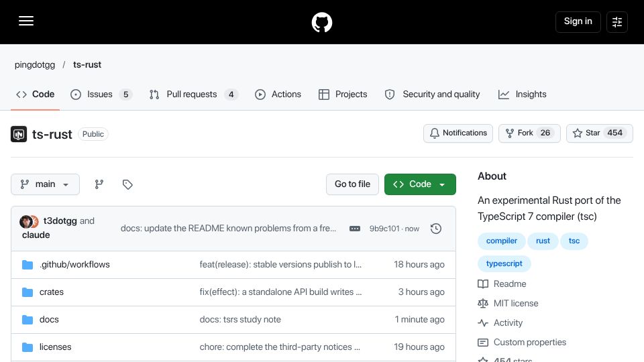This screenshot has height=362, width=644.
Task: Click the Go to file button
Action: pyautogui.click(x=352, y=184)
